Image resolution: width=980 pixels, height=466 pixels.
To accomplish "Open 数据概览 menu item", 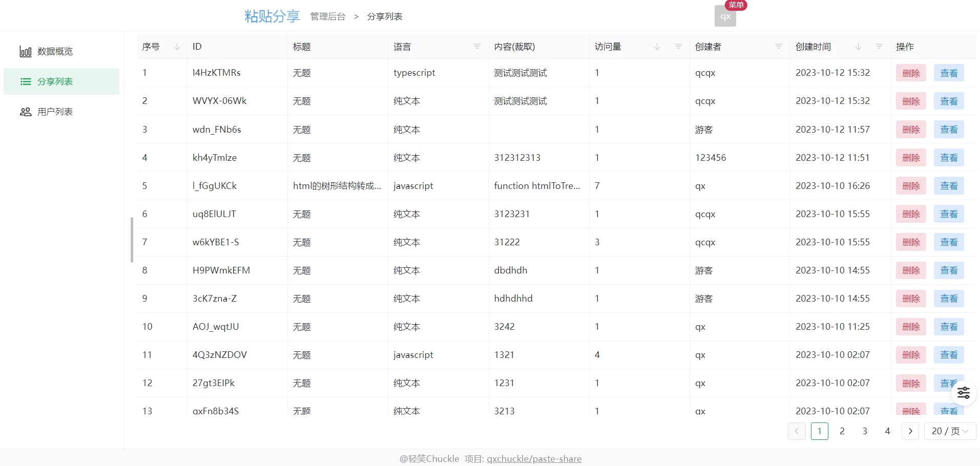I will point(61,52).
